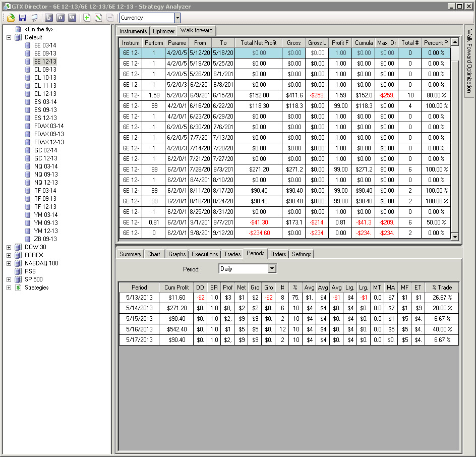Screen dimensions: 476x457
Task: Click the 80.00 % Percent Profitable cell
Action: 436,95
